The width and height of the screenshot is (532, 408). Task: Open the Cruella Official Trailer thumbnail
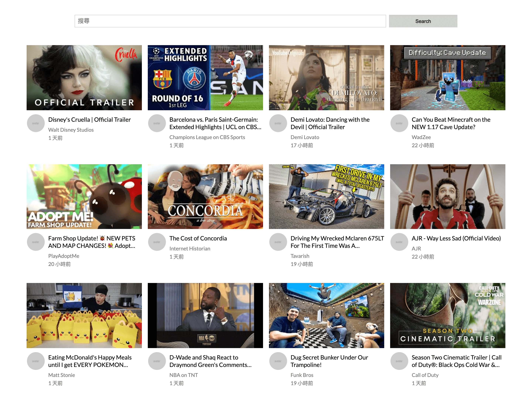[84, 77]
